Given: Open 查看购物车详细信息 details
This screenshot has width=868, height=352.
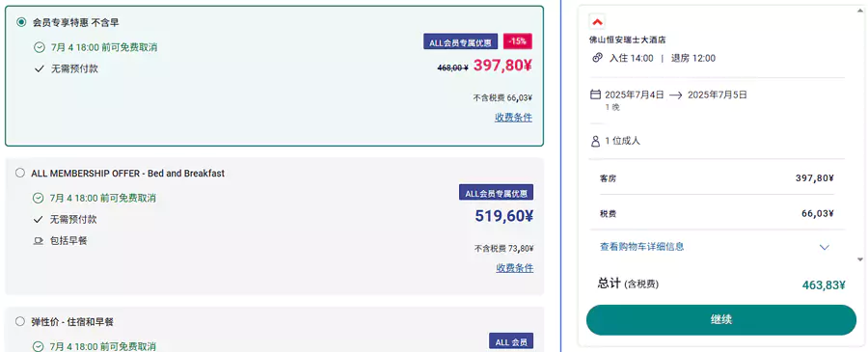Looking at the screenshot, I should click(641, 246).
